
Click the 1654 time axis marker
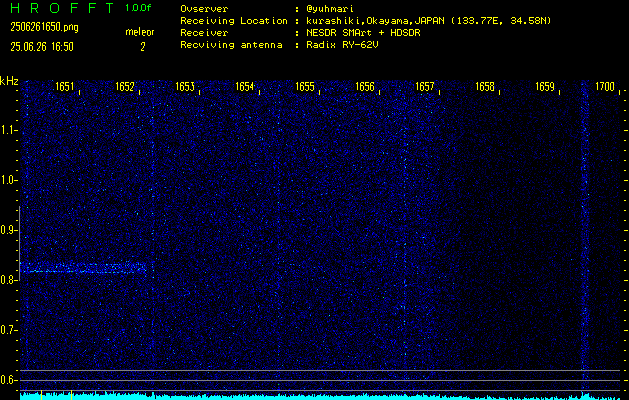pos(245,86)
